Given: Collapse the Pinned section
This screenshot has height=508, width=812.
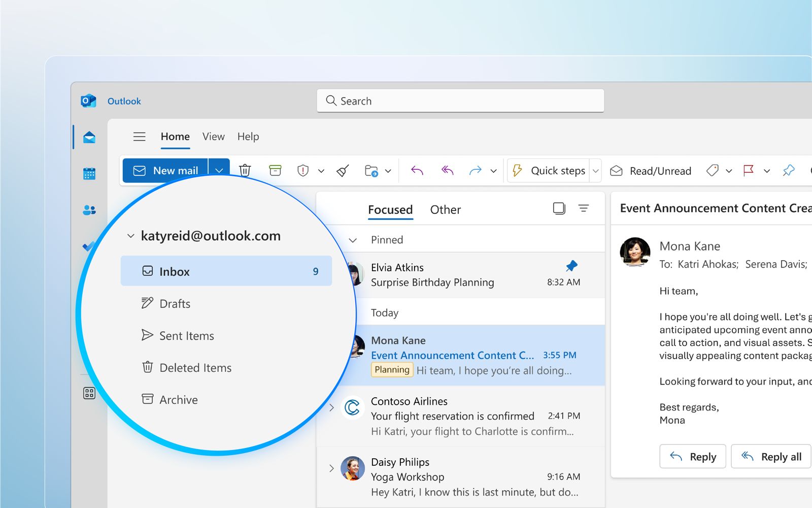Looking at the screenshot, I should pos(353,240).
